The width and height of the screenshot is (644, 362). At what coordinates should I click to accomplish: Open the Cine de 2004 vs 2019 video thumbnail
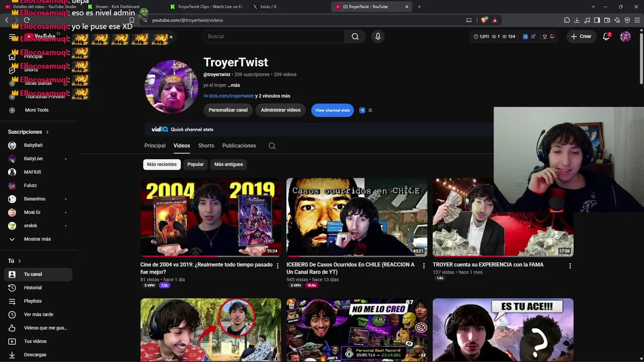coord(211,217)
